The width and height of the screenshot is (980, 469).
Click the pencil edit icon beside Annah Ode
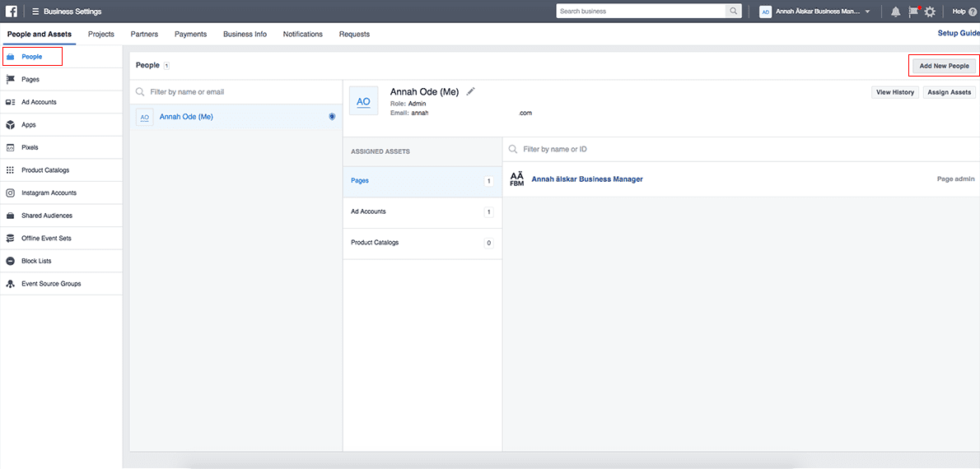point(470,91)
